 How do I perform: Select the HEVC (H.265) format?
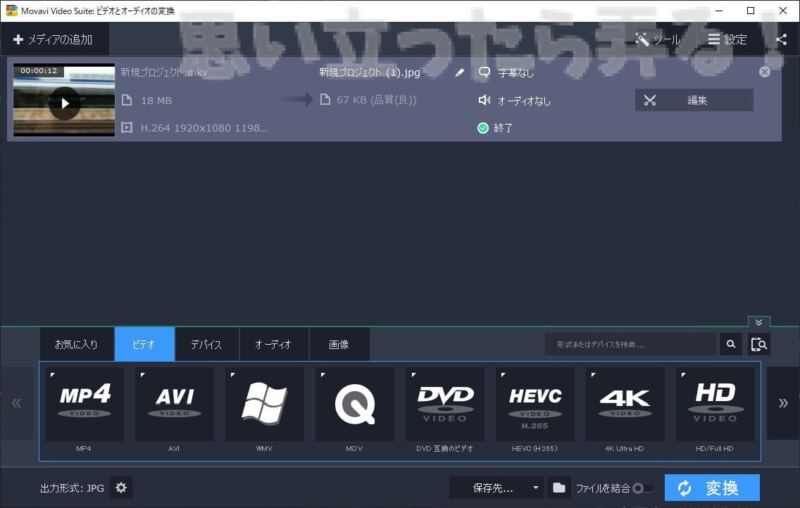(535, 404)
